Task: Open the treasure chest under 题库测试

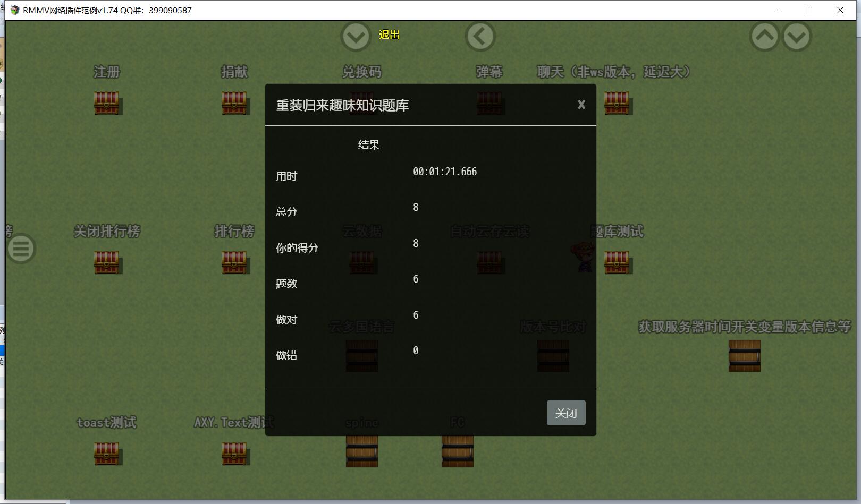Action: (x=617, y=262)
